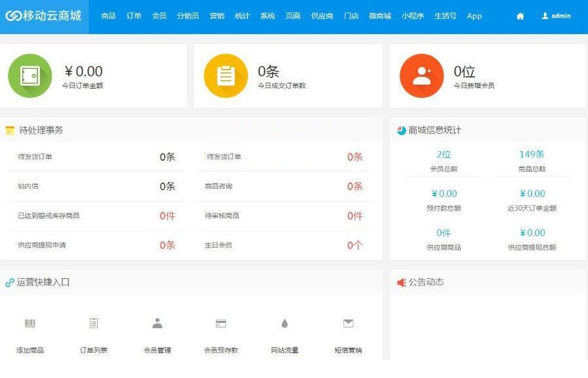The image size is (588, 378).
Task: Open 订单列表 quick entry icon
Action: [94, 324]
